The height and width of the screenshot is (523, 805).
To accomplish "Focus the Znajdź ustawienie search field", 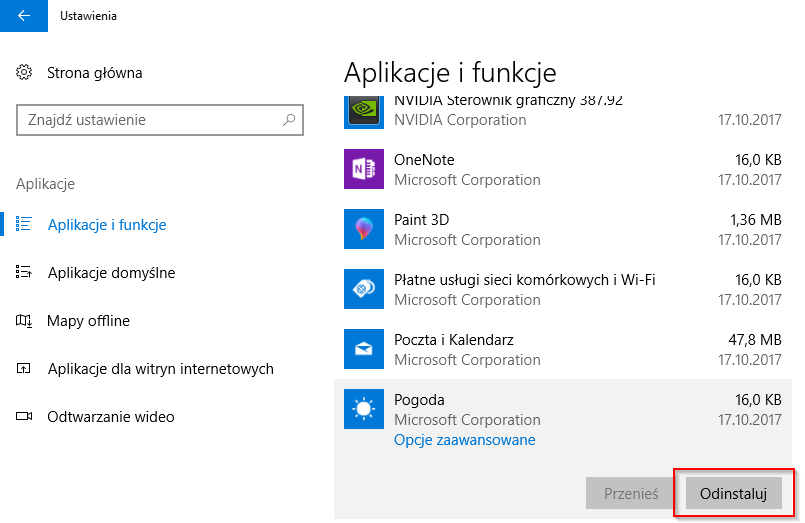I will [x=160, y=120].
